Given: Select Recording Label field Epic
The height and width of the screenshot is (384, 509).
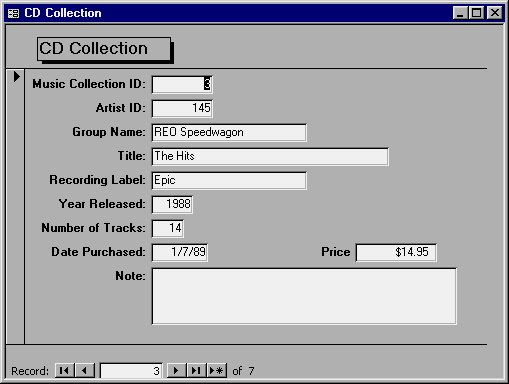Looking at the screenshot, I should [x=229, y=180].
